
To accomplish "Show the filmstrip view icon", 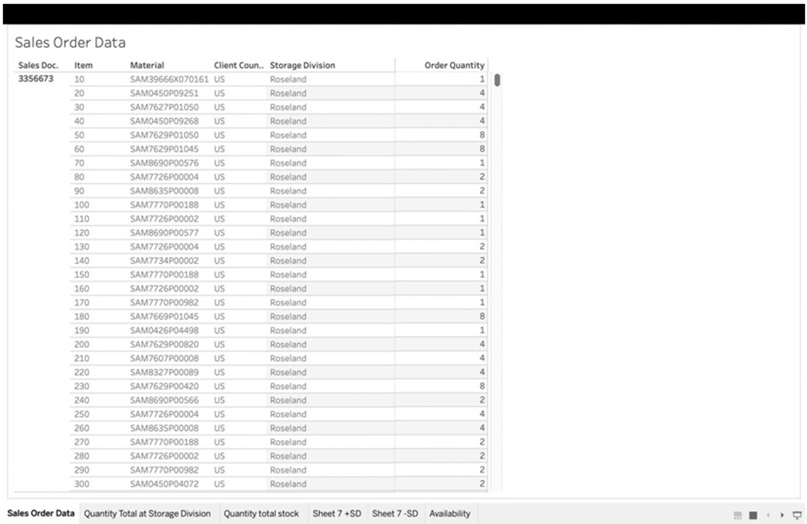I will pyautogui.click(x=738, y=515).
